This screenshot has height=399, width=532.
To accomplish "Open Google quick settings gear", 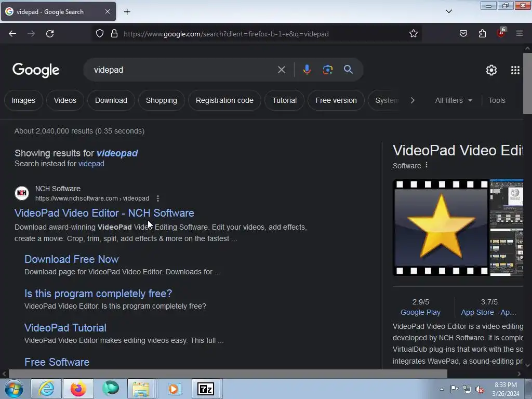I will tap(491, 70).
